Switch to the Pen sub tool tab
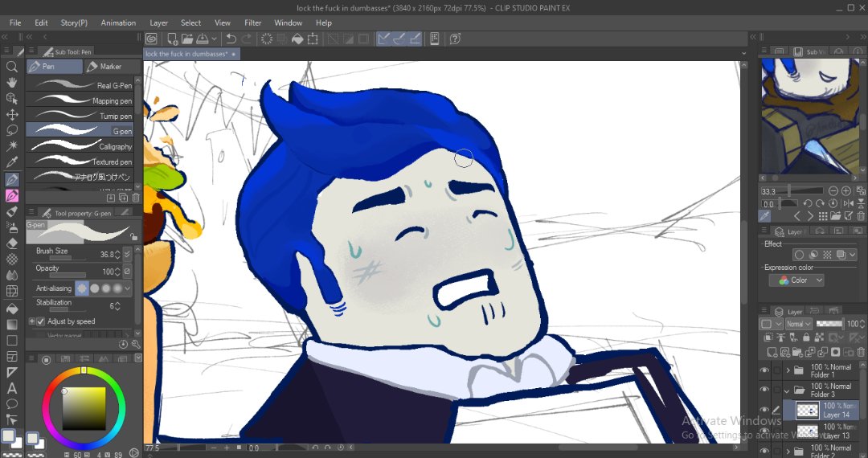This screenshot has width=868, height=458. click(55, 67)
